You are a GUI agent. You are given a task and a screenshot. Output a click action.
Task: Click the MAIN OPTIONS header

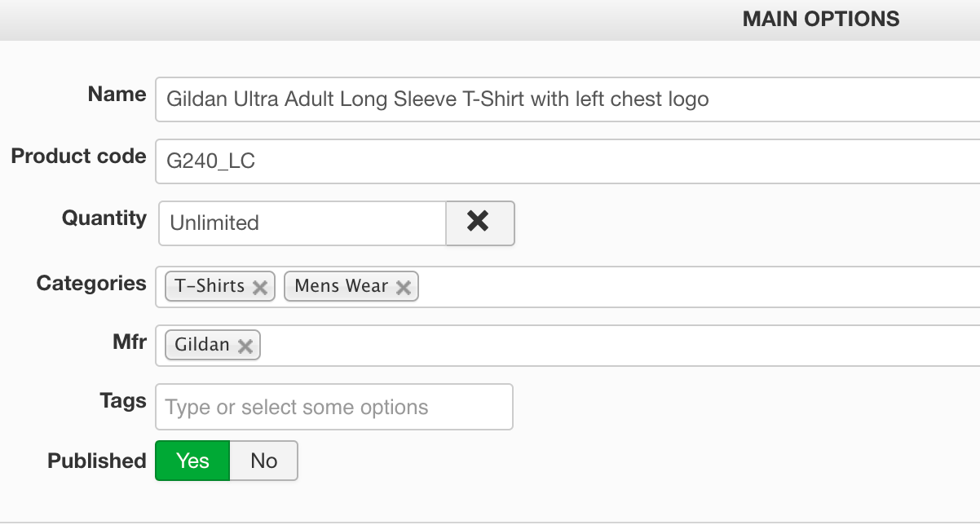click(x=820, y=19)
